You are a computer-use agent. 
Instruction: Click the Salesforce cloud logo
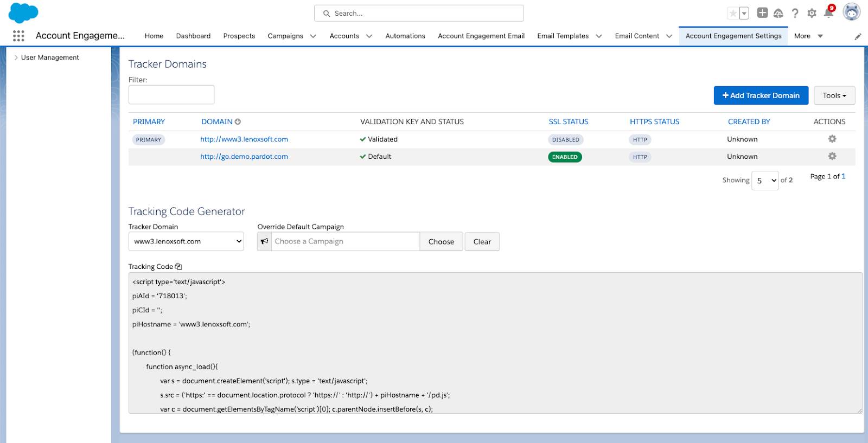coord(23,12)
